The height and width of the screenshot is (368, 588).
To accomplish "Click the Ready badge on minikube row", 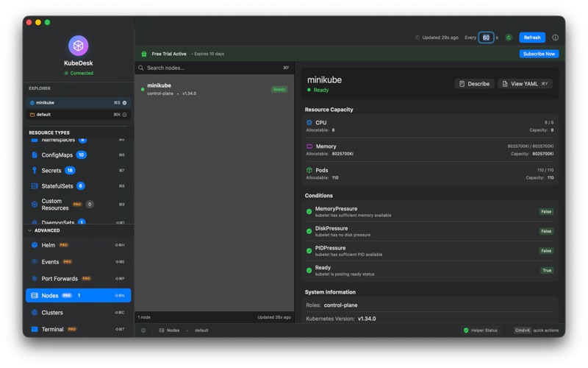I will click(279, 89).
